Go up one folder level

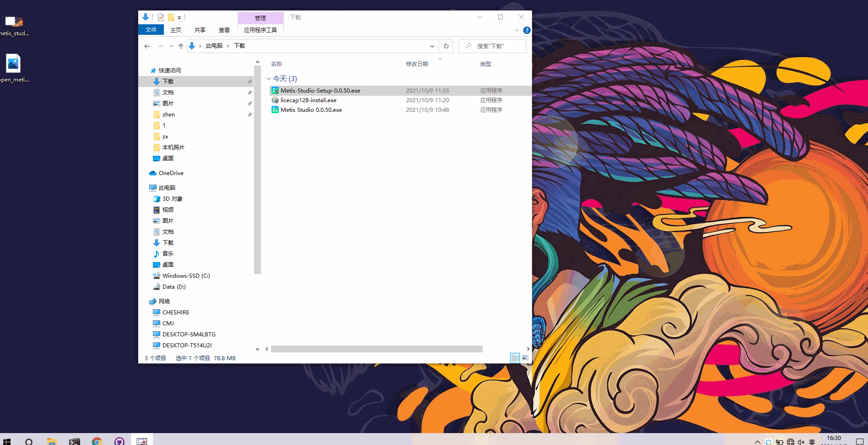pyautogui.click(x=181, y=46)
